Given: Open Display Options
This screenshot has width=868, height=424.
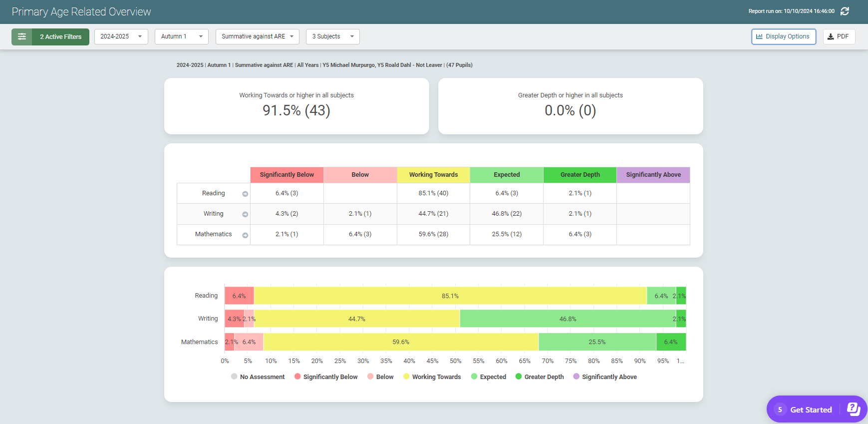Looking at the screenshot, I should pyautogui.click(x=783, y=36).
